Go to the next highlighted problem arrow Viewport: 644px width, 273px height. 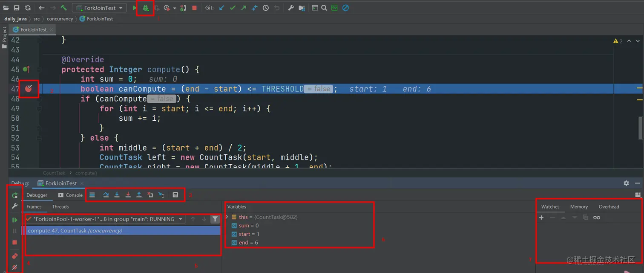[638, 41]
